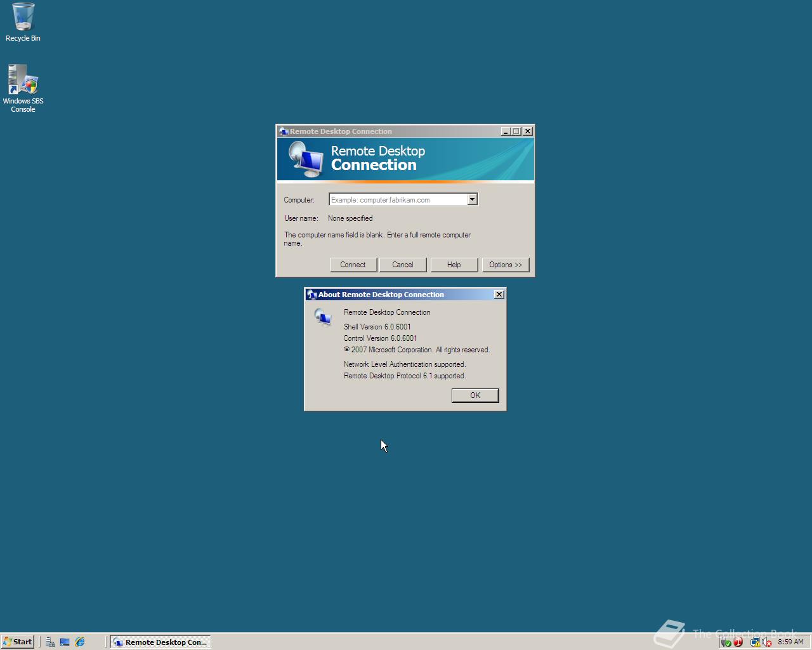Select the Windows SBS Console desktop shortcut
Viewport: 812px width, 650px height.
click(x=23, y=88)
